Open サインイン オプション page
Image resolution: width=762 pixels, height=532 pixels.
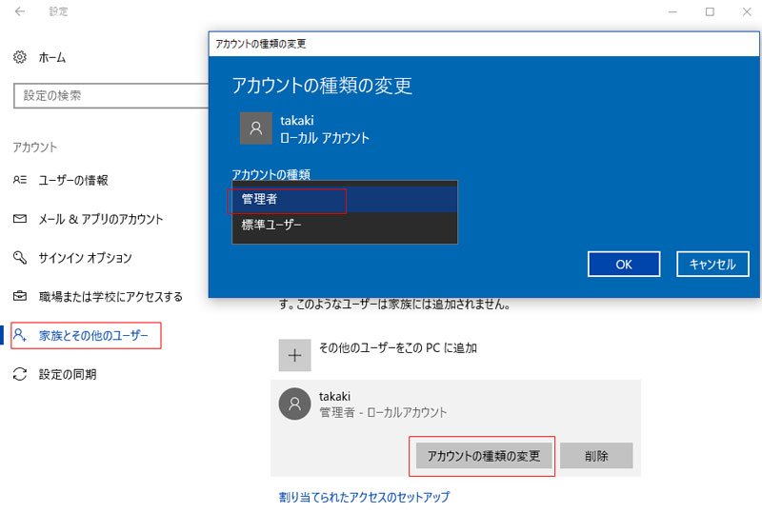(85, 258)
